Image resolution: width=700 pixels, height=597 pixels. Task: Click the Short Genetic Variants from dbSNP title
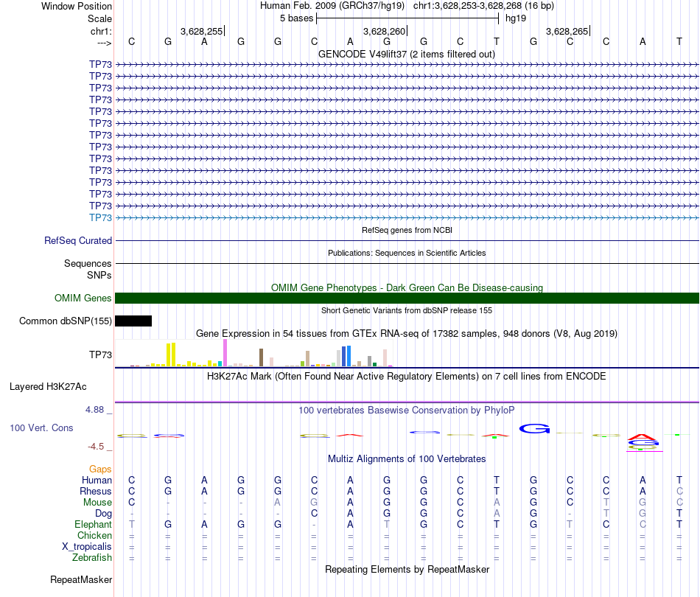click(407, 310)
